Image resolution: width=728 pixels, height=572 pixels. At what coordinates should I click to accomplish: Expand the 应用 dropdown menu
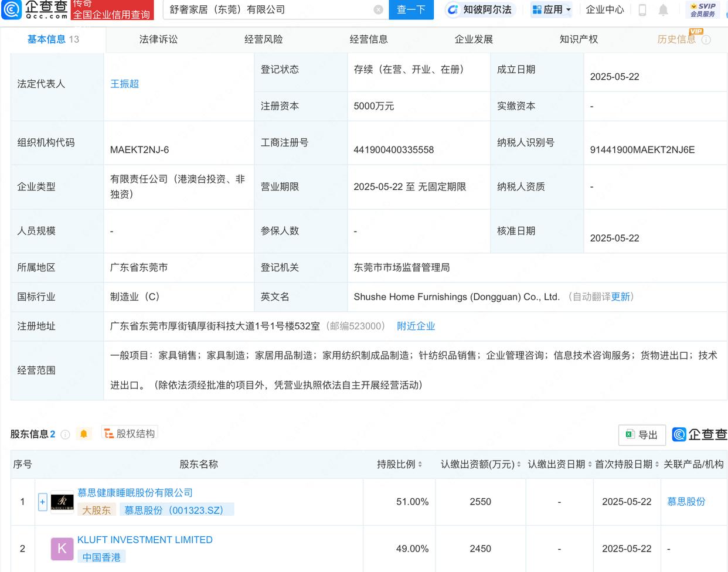(551, 10)
